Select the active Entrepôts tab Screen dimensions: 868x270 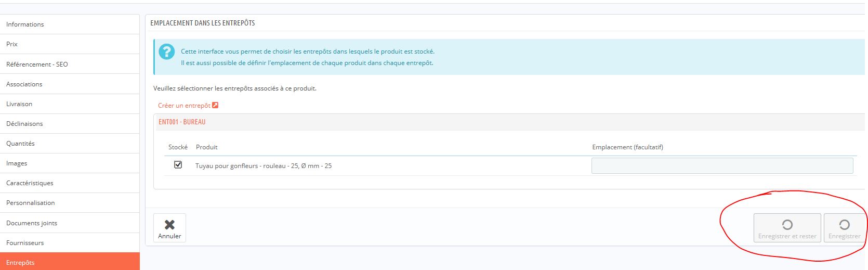coord(70,262)
